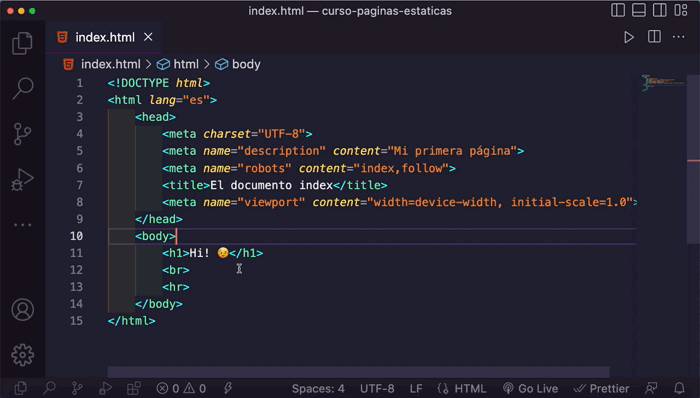Screen dimensions: 700x398
Task: Split the editor to the right
Action: point(654,37)
